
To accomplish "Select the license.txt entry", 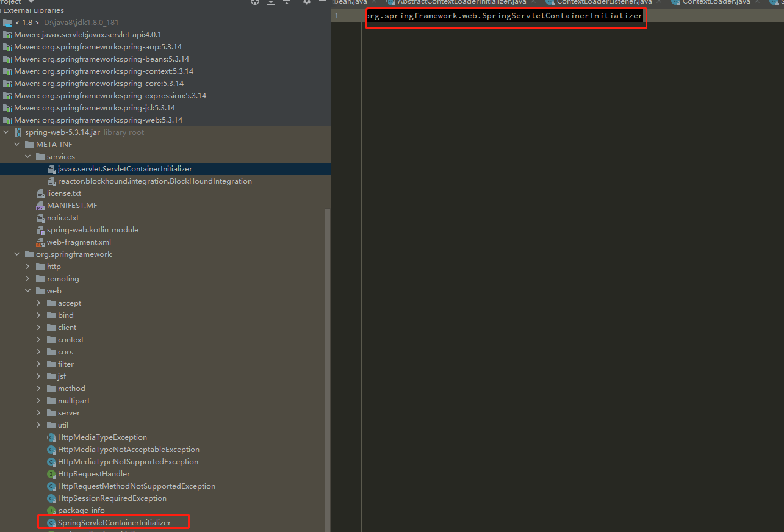I will pos(64,193).
